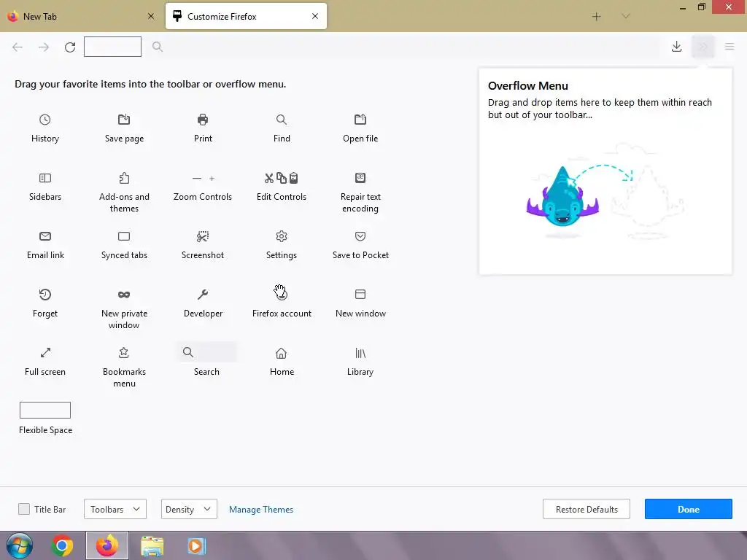747x560 pixels.
Task: Click the Downloads arrow toolbar icon
Action: pyautogui.click(x=676, y=47)
